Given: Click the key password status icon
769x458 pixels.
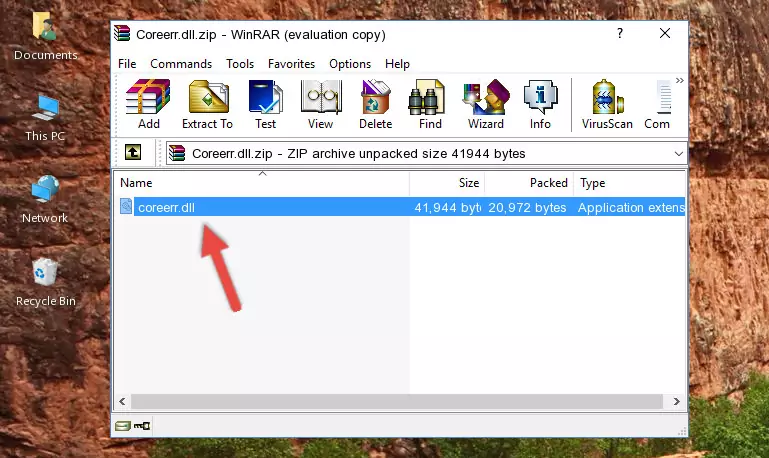Looking at the screenshot, I should [142, 426].
